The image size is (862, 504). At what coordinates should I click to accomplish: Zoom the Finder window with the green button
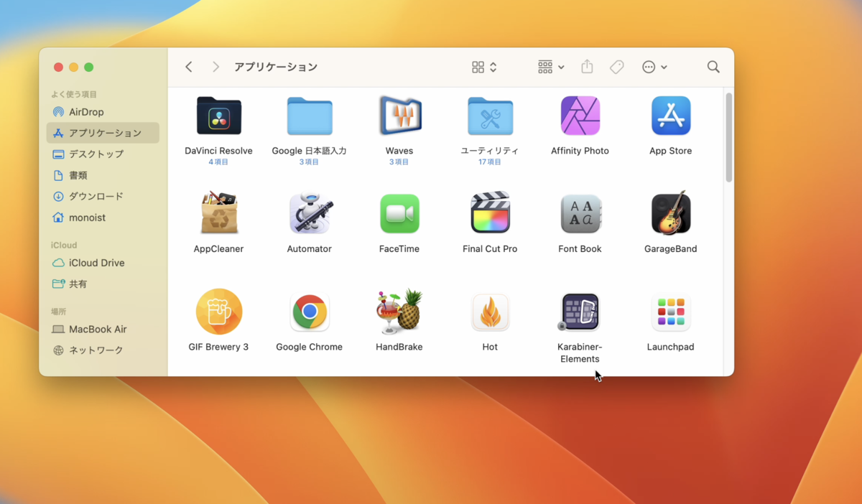(89, 67)
